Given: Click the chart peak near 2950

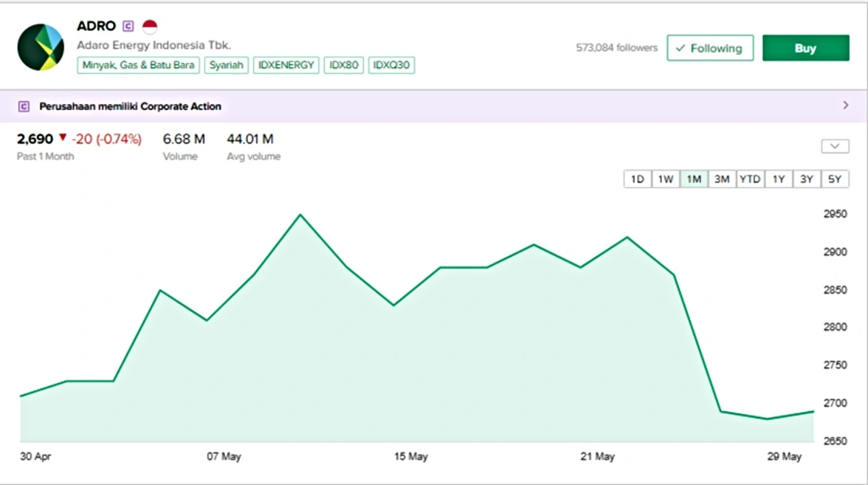Looking at the screenshot, I should click(300, 214).
